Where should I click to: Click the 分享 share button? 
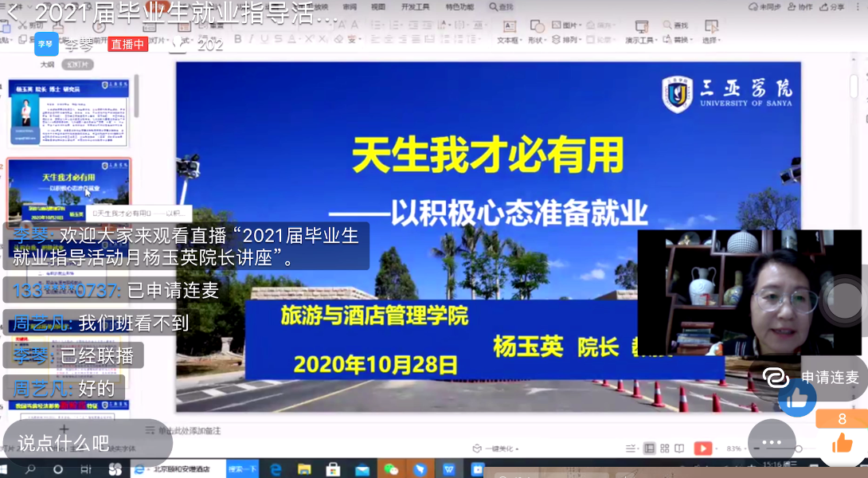832,6
